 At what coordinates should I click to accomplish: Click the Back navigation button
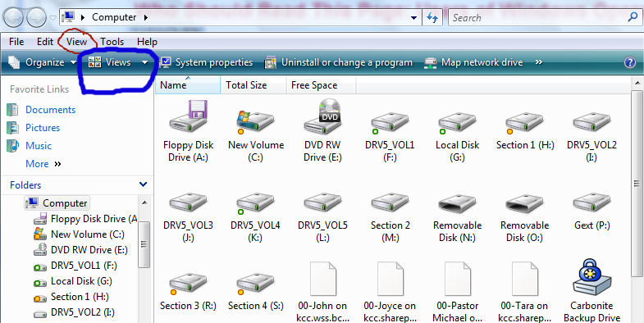click(13, 18)
